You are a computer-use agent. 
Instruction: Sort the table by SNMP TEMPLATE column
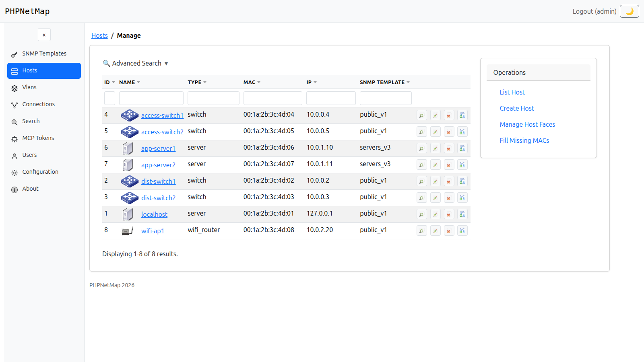(385, 82)
